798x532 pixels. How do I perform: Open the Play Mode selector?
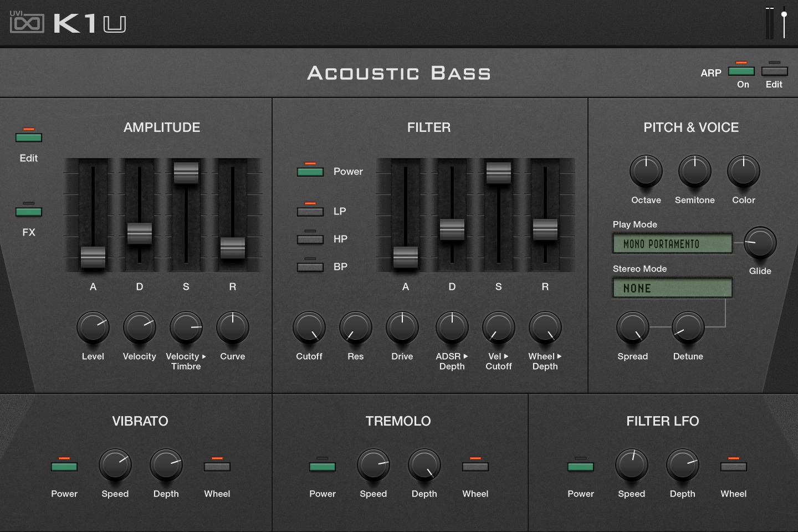(x=672, y=244)
